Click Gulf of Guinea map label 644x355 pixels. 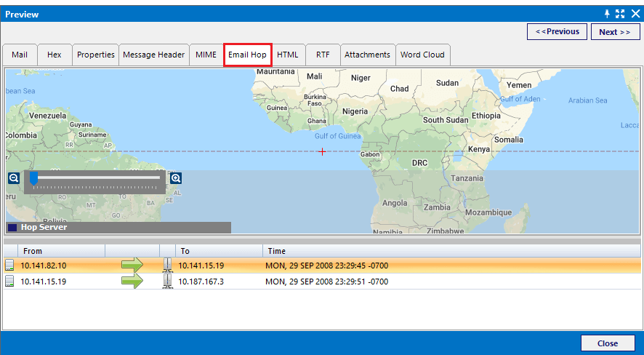tap(337, 136)
